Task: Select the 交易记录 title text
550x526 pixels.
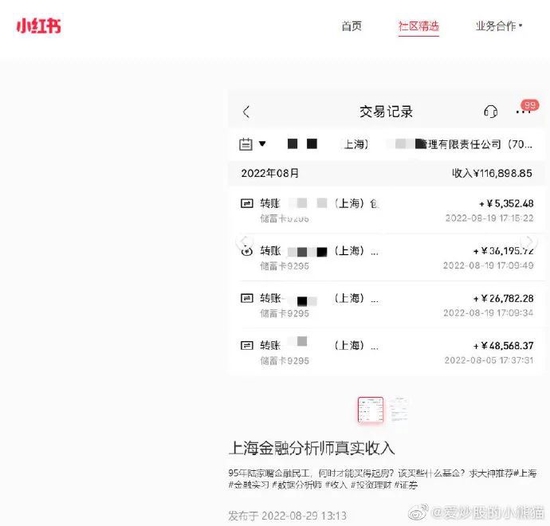Action: (x=386, y=112)
